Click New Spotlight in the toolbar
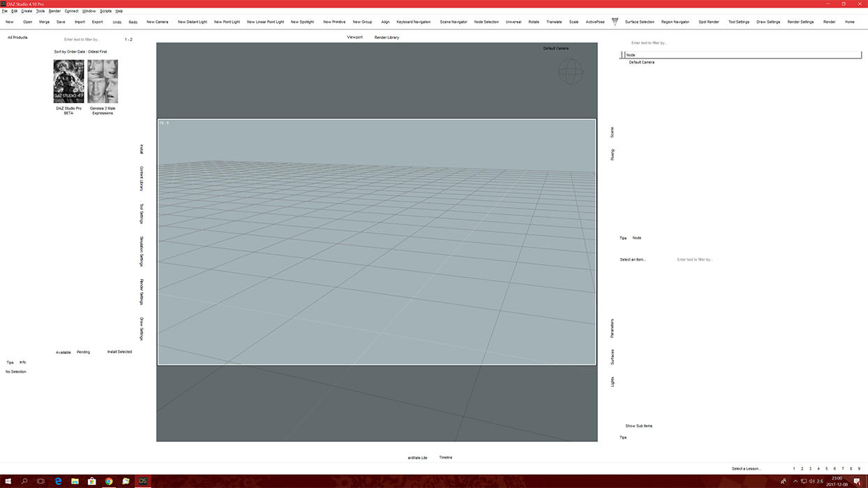 302,22
